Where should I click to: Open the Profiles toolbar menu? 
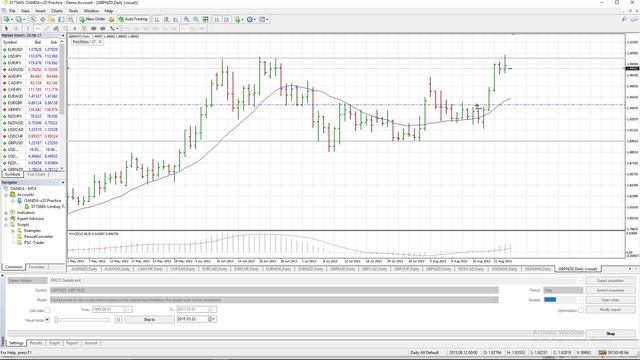point(19,19)
